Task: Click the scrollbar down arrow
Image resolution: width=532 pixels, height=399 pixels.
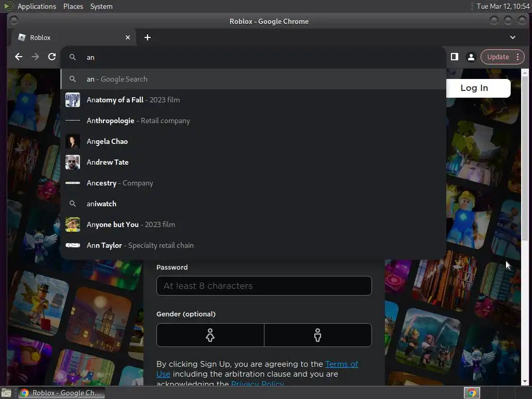Action: pos(525,381)
